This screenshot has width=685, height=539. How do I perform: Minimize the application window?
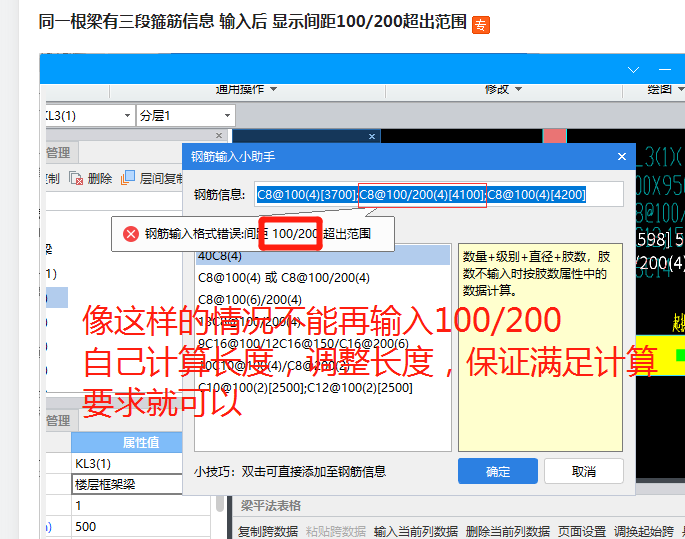pyautogui.click(x=665, y=69)
